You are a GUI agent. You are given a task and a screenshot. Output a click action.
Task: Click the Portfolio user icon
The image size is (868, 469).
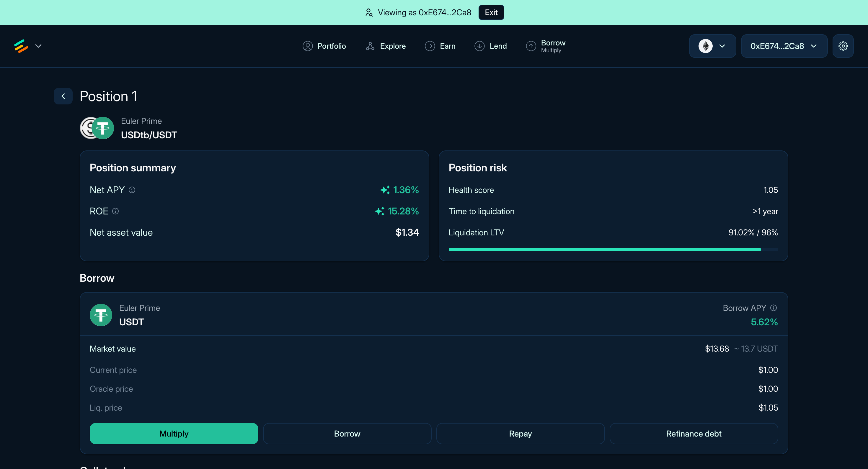(308, 46)
